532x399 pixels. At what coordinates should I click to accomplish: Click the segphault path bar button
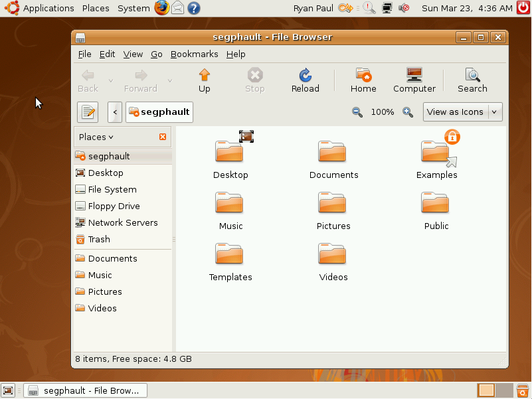159,112
